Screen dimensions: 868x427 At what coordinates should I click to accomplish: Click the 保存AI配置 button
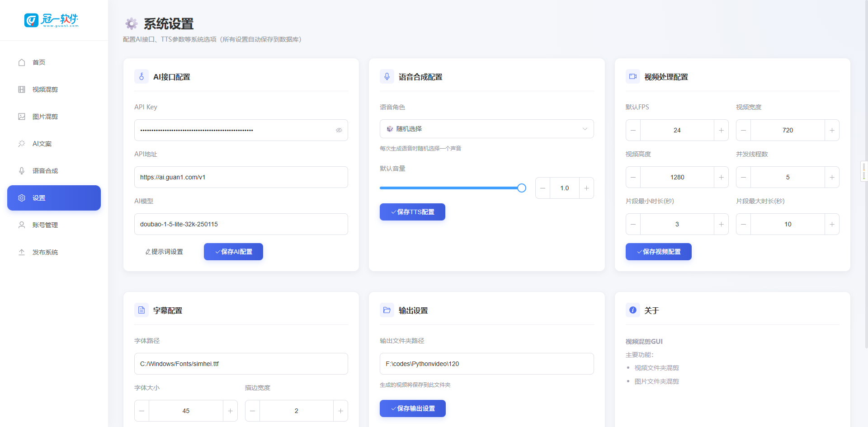tap(233, 252)
